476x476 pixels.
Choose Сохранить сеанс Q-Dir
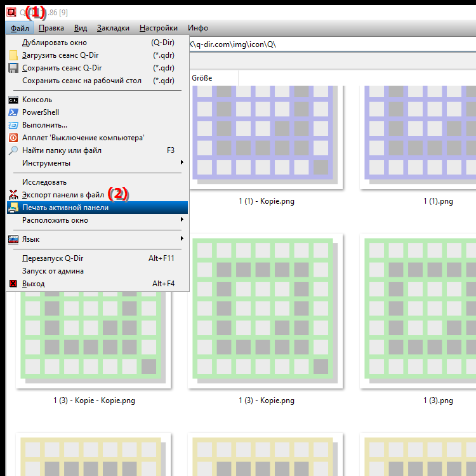pyautogui.click(x=97, y=68)
